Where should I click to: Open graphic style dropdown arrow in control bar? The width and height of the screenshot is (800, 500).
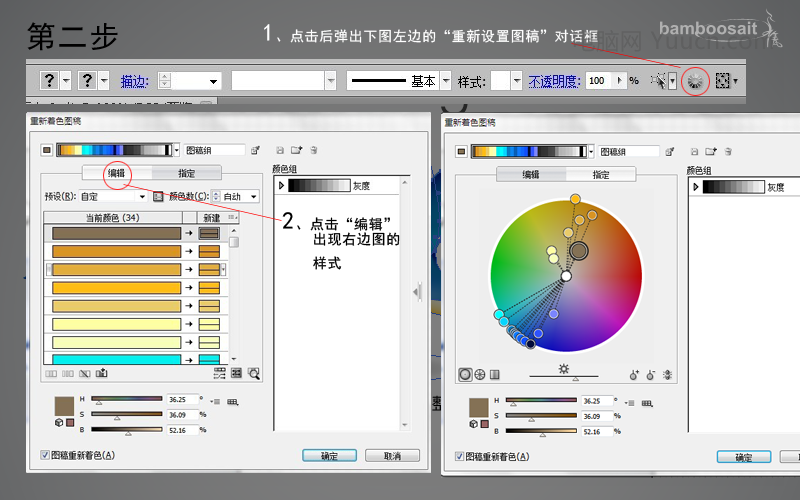[517, 81]
